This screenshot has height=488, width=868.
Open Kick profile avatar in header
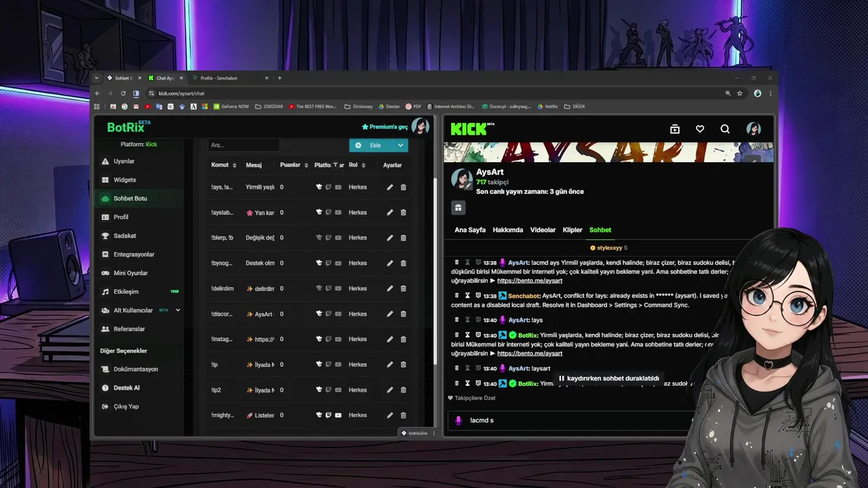tap(753, 129)
